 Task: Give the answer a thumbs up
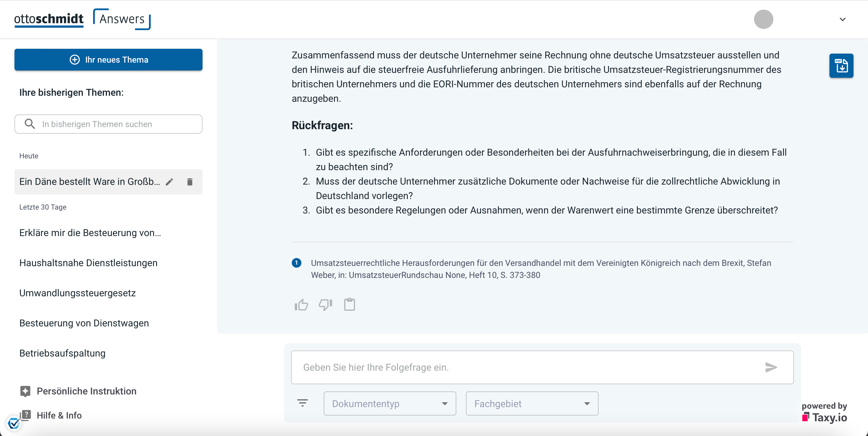pyautogui.click(x=301, y=305)
